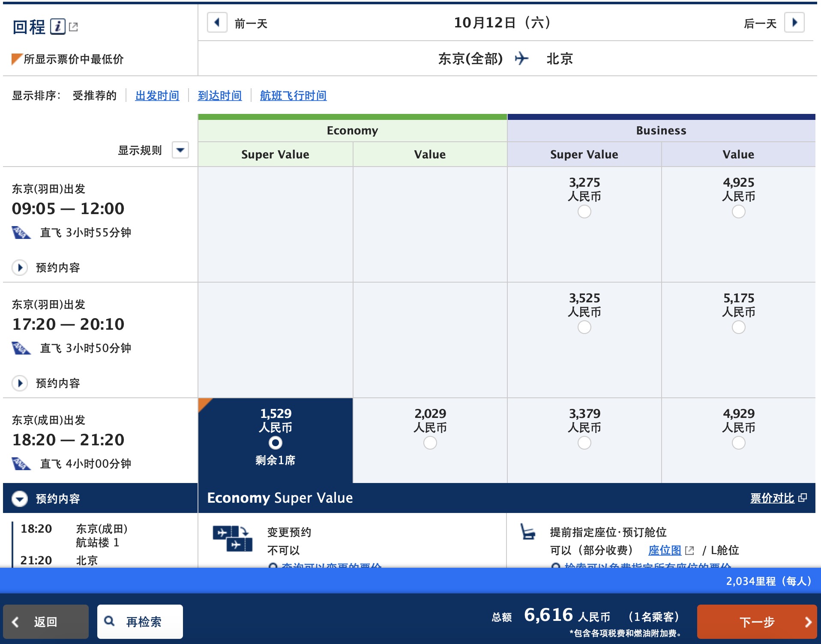This screenshot has width=821, height=644.
Task: Select Business Super Value 3,275 for 09:05 flight
Action: pyautogui.click(x=584, y=212)
